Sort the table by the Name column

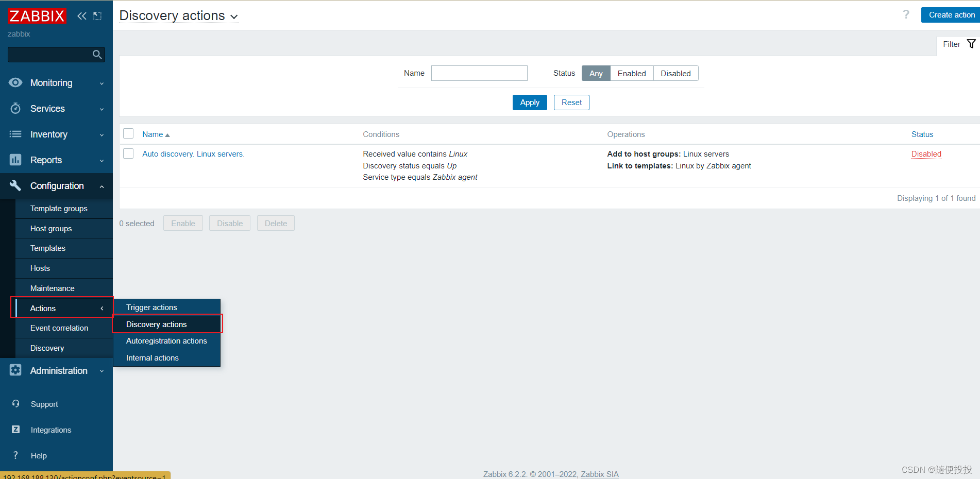(x=156, y=134)
